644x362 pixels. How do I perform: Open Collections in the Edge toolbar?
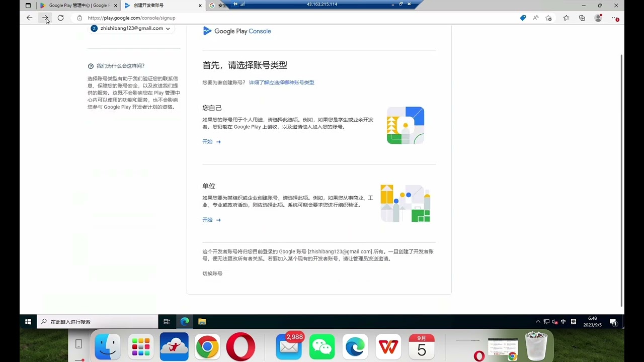point(582,18)
